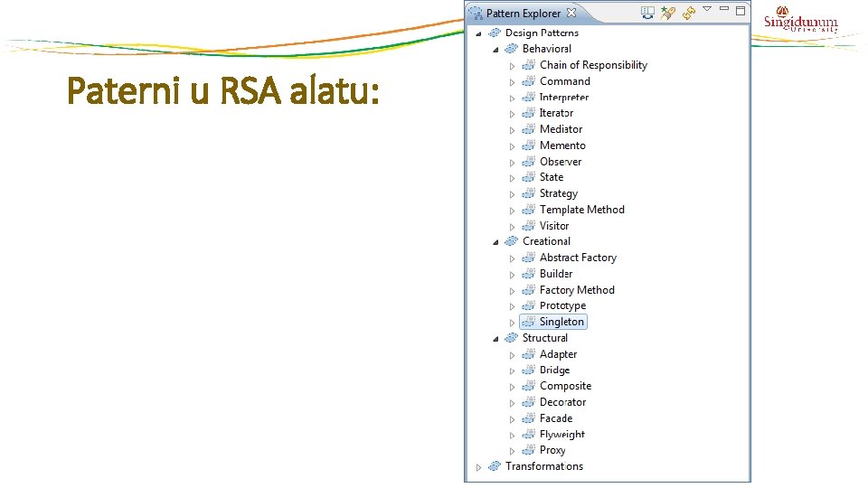Collapse the Design Patterns root node
868x488 pixels.
[x=479, y=33]
